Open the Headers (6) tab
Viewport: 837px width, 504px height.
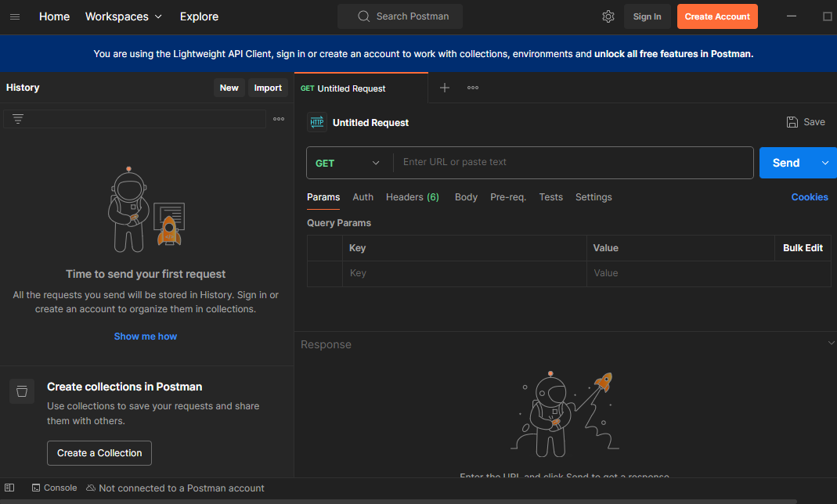point(413,196)
